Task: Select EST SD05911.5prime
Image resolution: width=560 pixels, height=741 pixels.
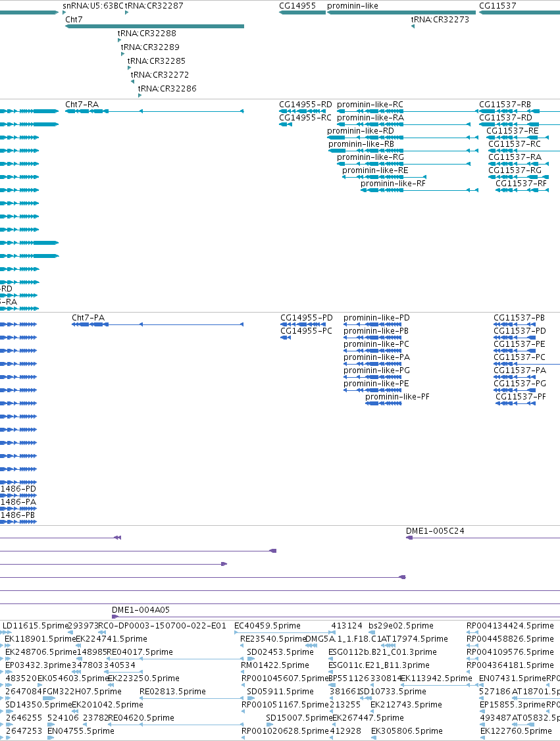Action: (280, 692)
